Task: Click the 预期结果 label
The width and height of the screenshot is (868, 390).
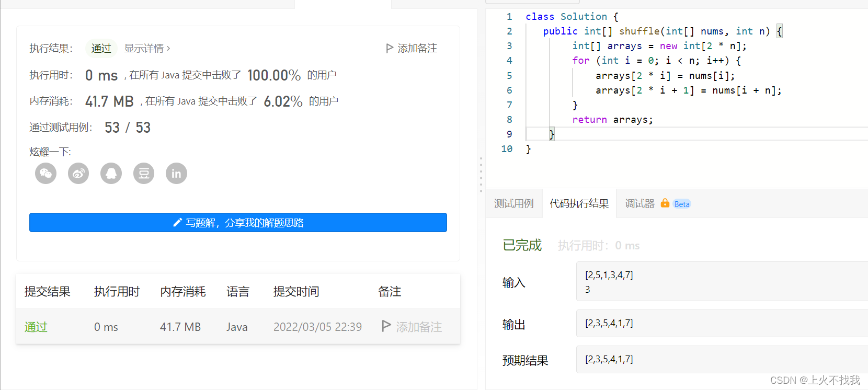Action: coord(526,360)
